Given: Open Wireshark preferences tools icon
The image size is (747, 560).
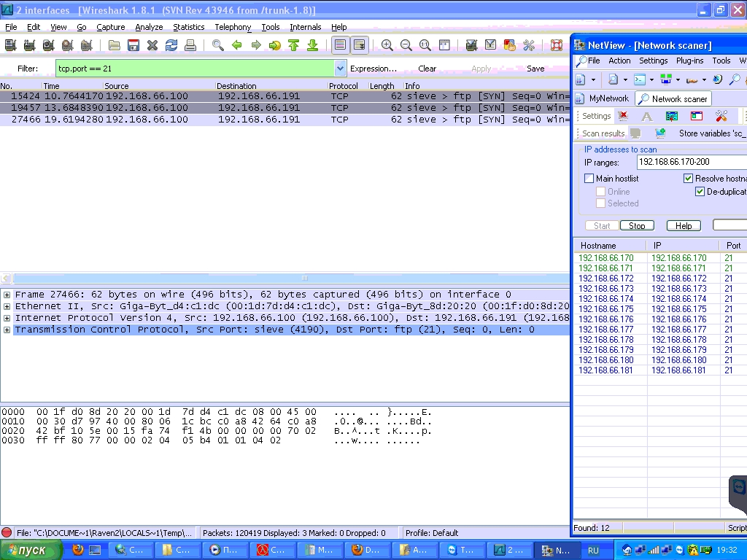Looking at the screenshot, I should click(528, 45).
